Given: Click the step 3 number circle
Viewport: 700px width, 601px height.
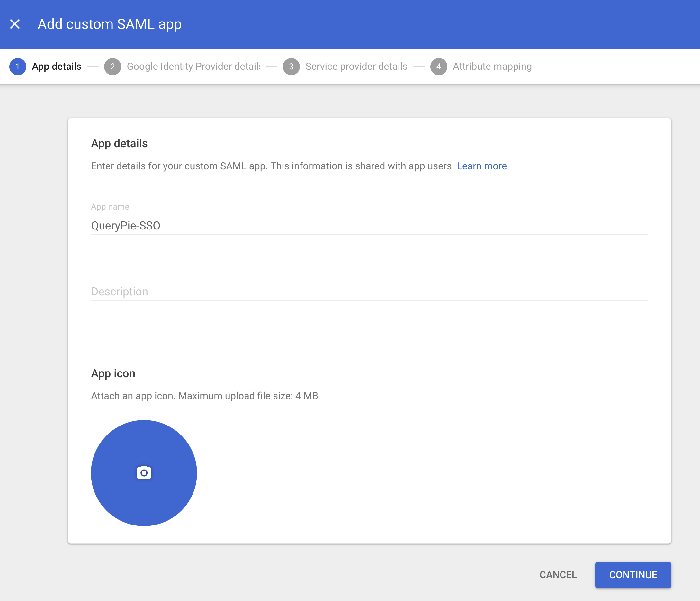Looking at the screenshot, I should click(x=291, y=67).
